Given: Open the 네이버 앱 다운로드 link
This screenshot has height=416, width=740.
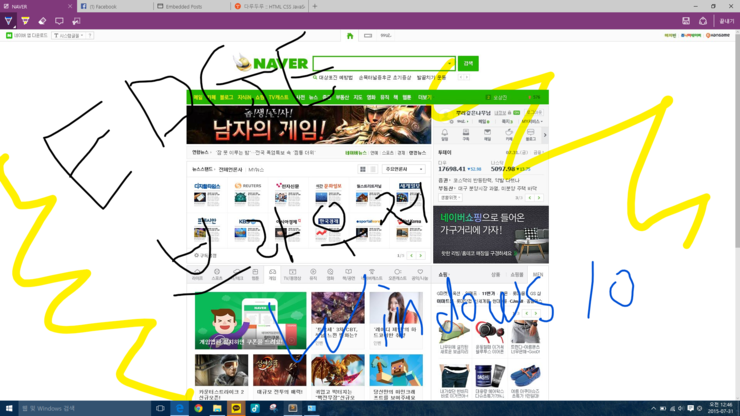Looking at the screenshot, I should (27, 35).
